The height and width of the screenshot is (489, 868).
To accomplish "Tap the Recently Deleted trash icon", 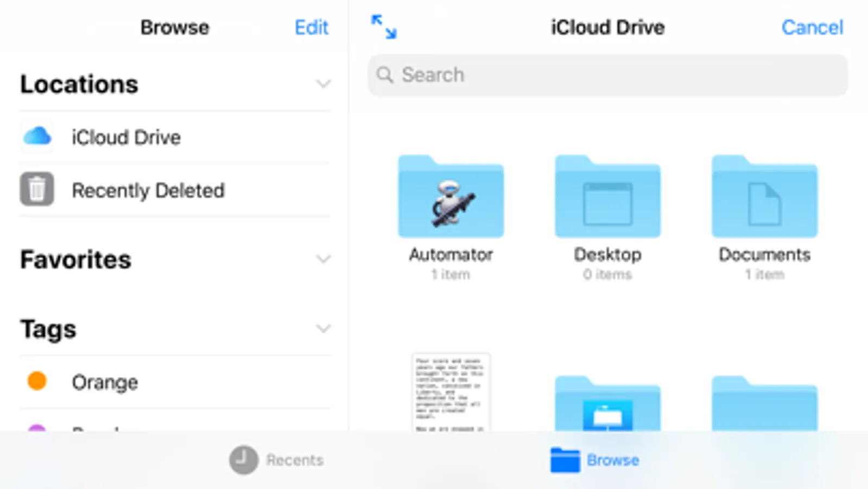I will [37, 189].
